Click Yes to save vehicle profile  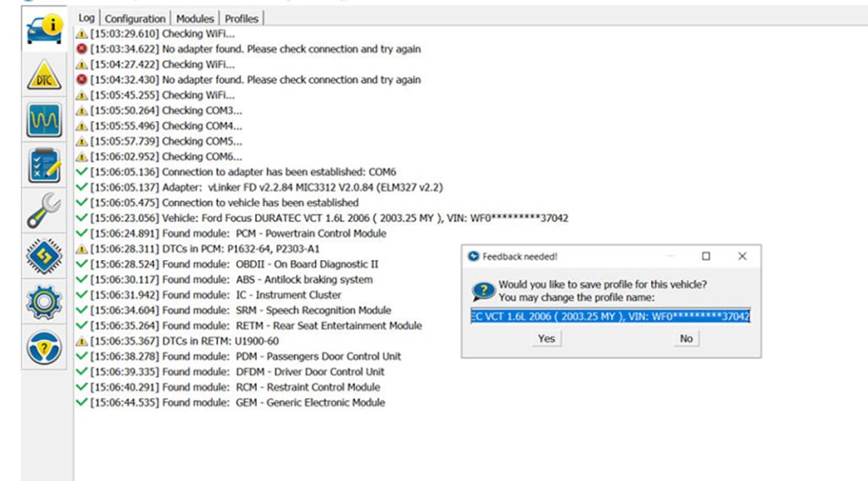click(x=547, y=339)
